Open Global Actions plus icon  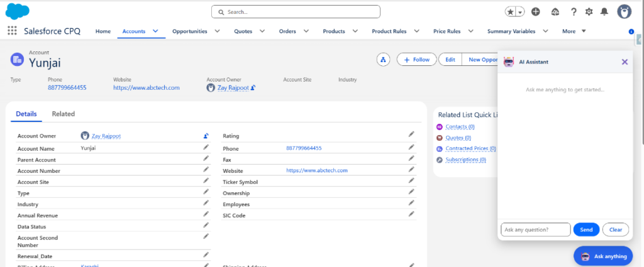(536, 12)
